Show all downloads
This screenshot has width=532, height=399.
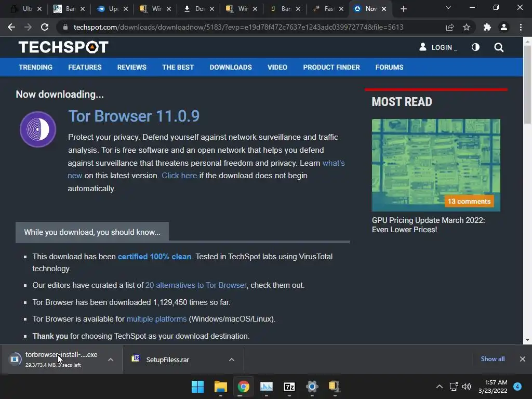coord(493,359)
